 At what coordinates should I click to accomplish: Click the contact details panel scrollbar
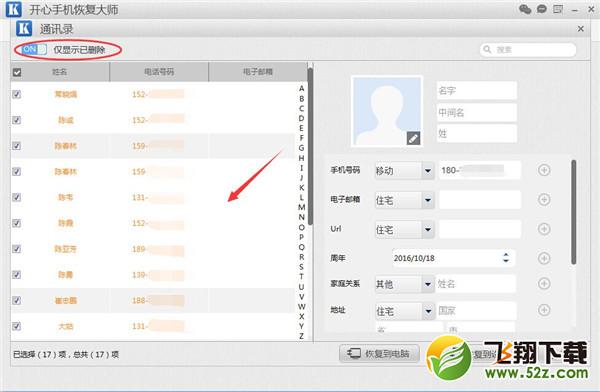(x=573, y=212)
